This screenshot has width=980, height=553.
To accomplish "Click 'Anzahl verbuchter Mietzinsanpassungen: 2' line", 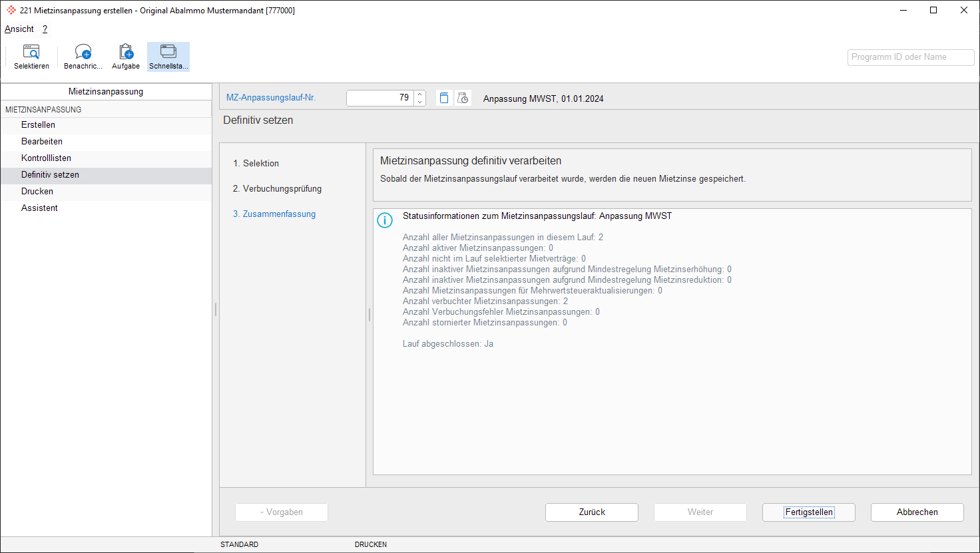I will (x=485, y=301).
